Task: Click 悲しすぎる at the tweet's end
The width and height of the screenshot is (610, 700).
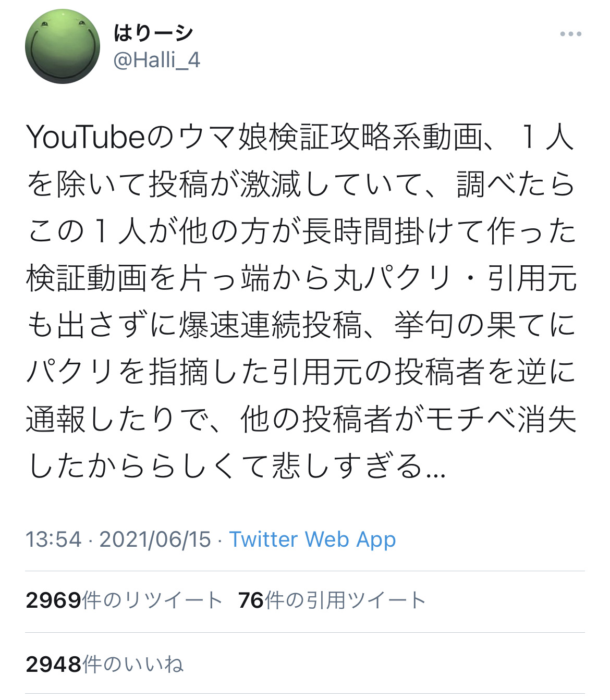Action: [347, 466]
